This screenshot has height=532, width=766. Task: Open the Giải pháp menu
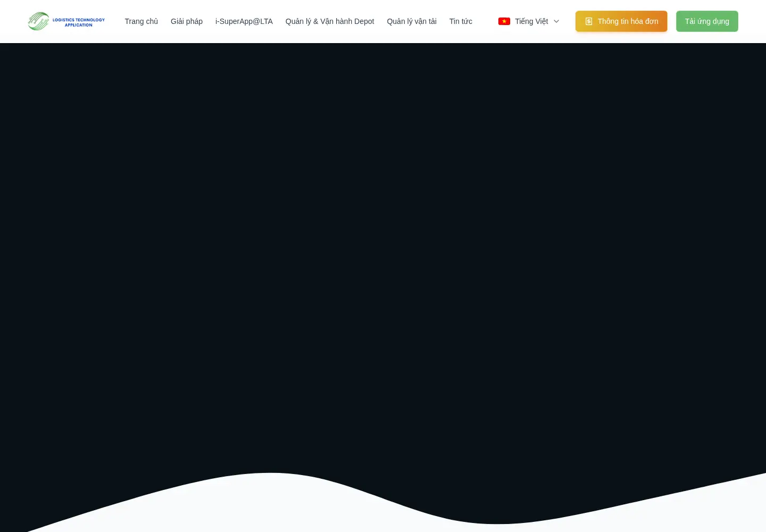(187, 21)
